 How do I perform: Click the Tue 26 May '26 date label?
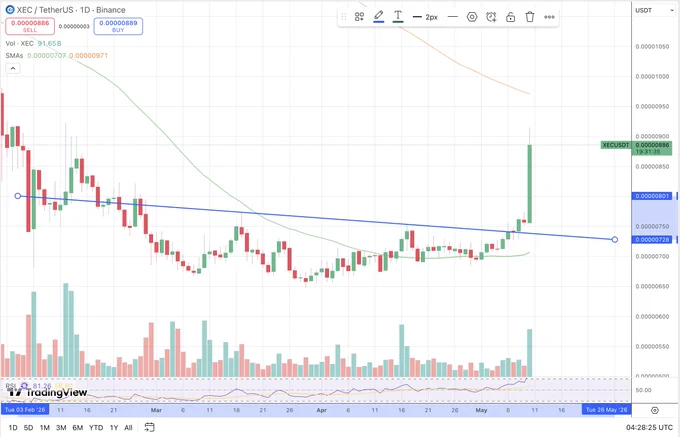(x=606, y=410)
